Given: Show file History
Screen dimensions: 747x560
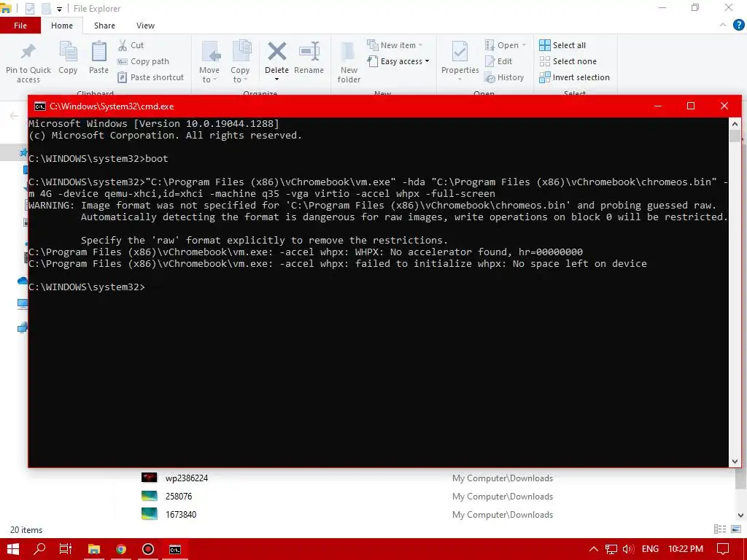Looking at the screenshot, I should tap(504, 77).
